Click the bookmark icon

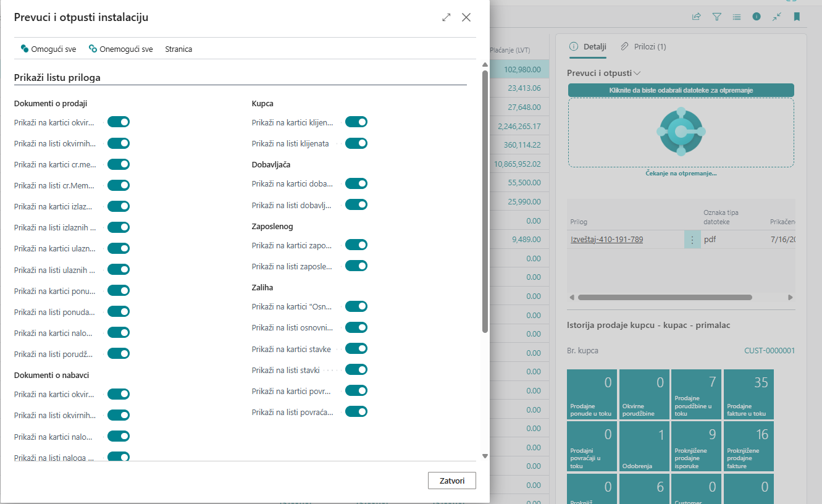pos(797,17)
